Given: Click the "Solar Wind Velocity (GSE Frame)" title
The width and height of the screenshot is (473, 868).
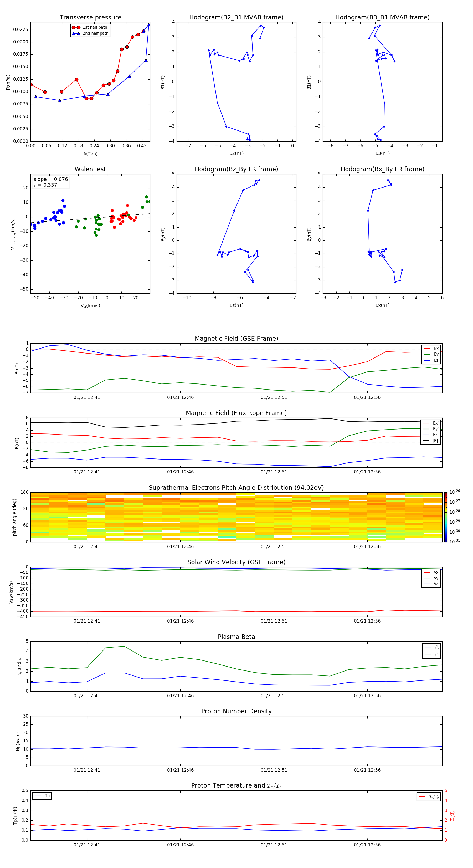Looking at the screenshot, I should (x=236, y=562).
